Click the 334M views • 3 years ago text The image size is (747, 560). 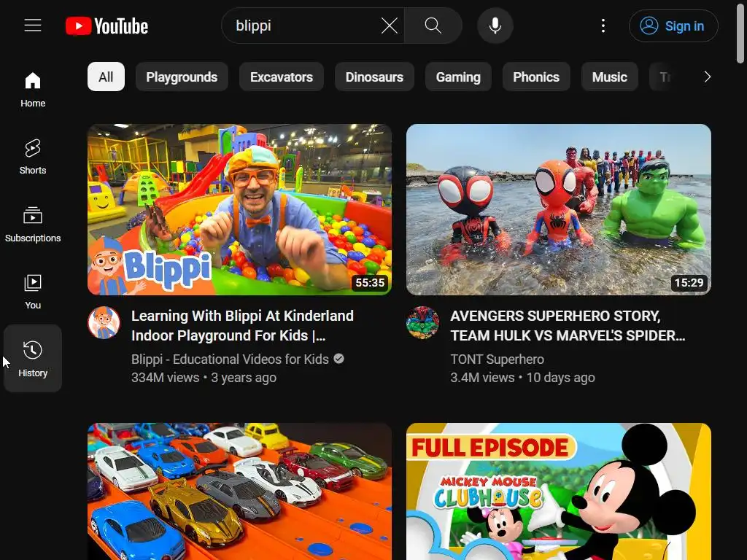click(204, 378)
